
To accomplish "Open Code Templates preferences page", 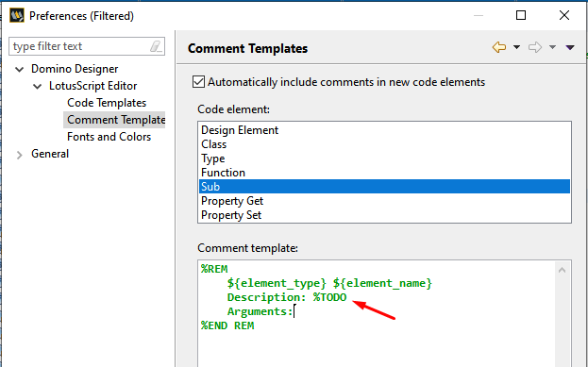I will [107, 103].
